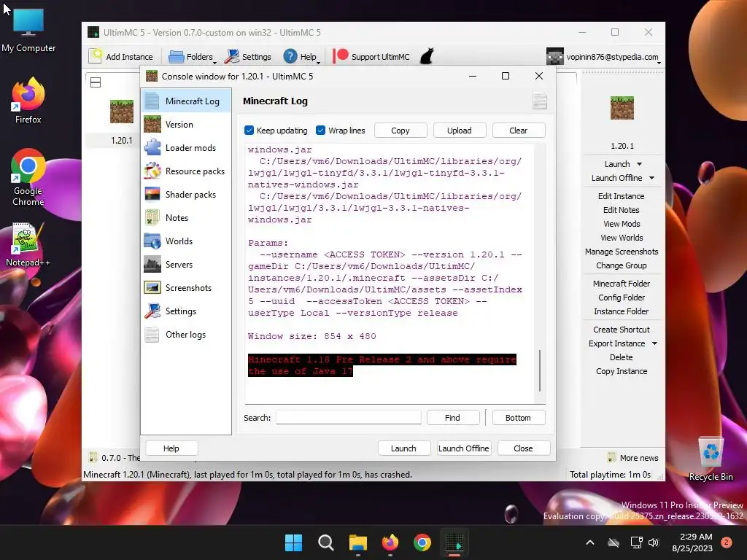Open Settings from main toolbar
The image size is (747, 560).
pyautogui.click(x=248, y=57)
